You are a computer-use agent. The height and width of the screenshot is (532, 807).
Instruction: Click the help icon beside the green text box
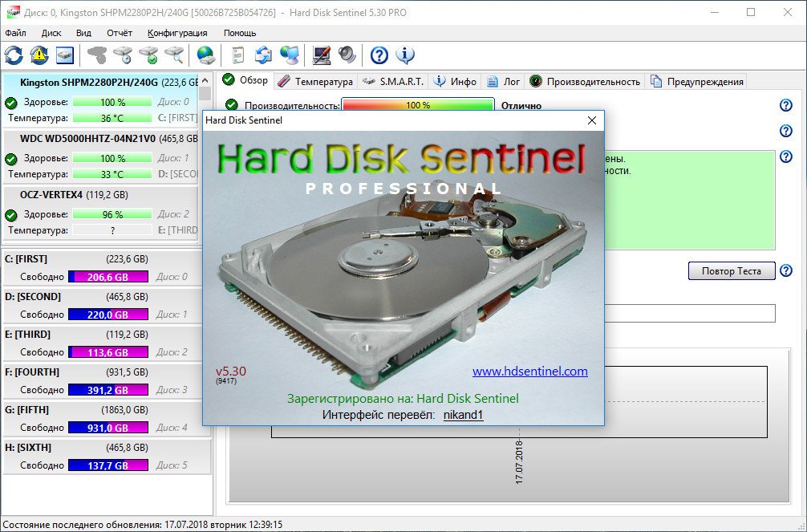(786, 156)
